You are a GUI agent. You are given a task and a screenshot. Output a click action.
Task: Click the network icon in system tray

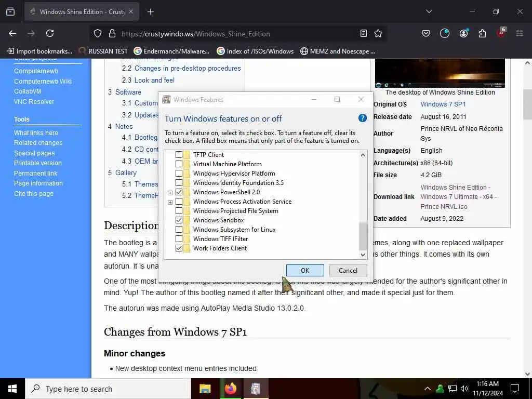(453, 389)
